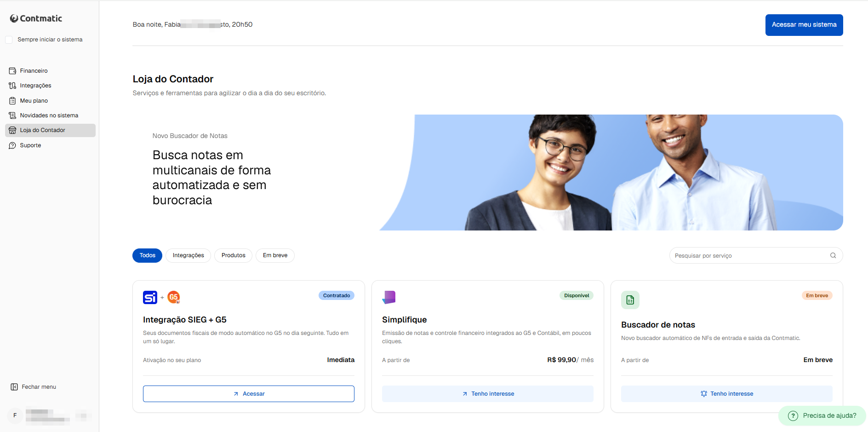This screenshot has height=432, width=868.
Task: Collapse sidebar with Fechar menu icon
Action: pyautogui.click(x=14, y=387)
